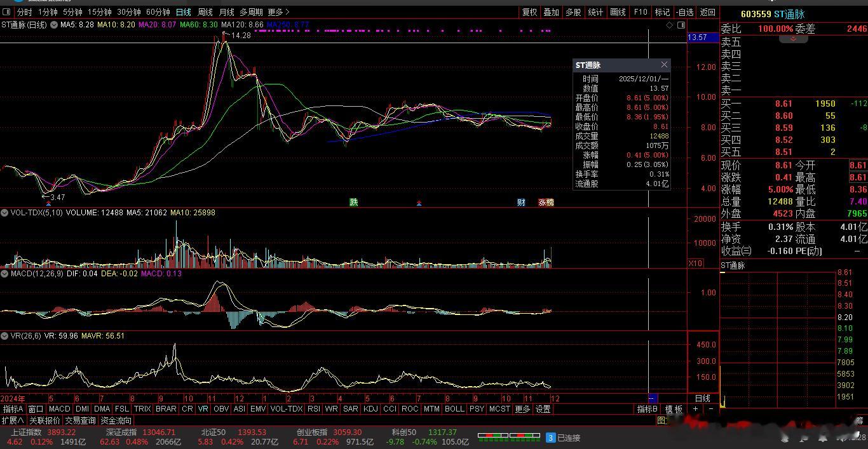The height and width of the screenshot is (449, 868).
Task: Expand the ST通脉 indicator dropdown arrow
Action: click(x=54, y=25)
